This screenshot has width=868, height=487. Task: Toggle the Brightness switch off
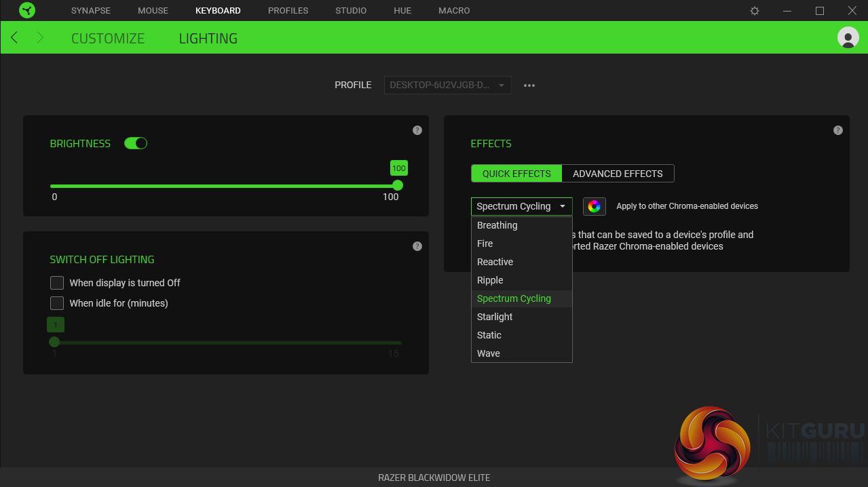(x=136, y=143)
